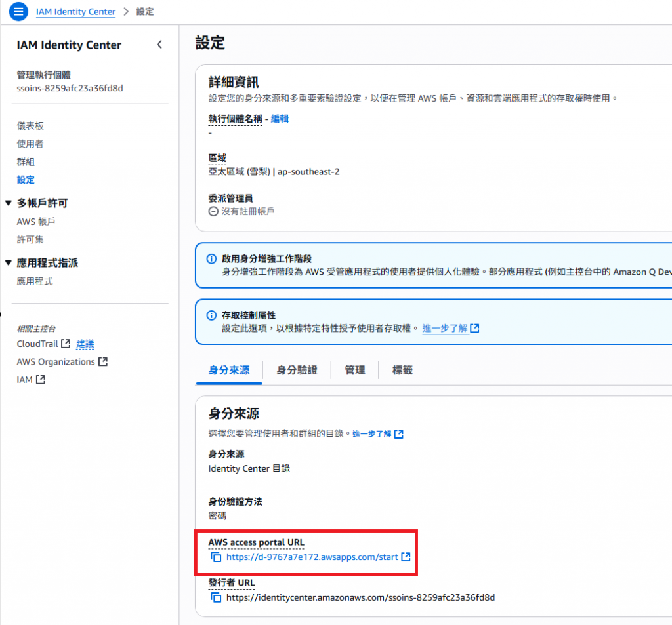Collapse the 多帳戶許可 section
This screenshot has width=672, height=625.
(8, 203)
